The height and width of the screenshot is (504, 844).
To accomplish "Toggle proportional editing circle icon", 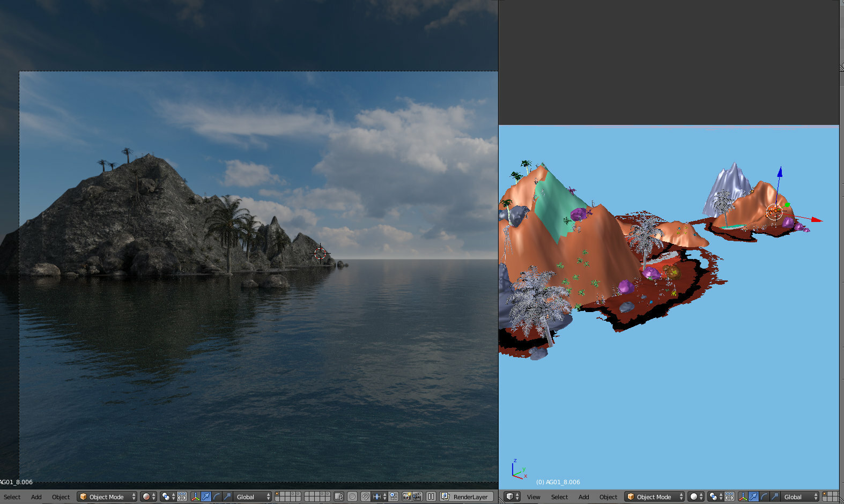I will [x=352, y=497].
